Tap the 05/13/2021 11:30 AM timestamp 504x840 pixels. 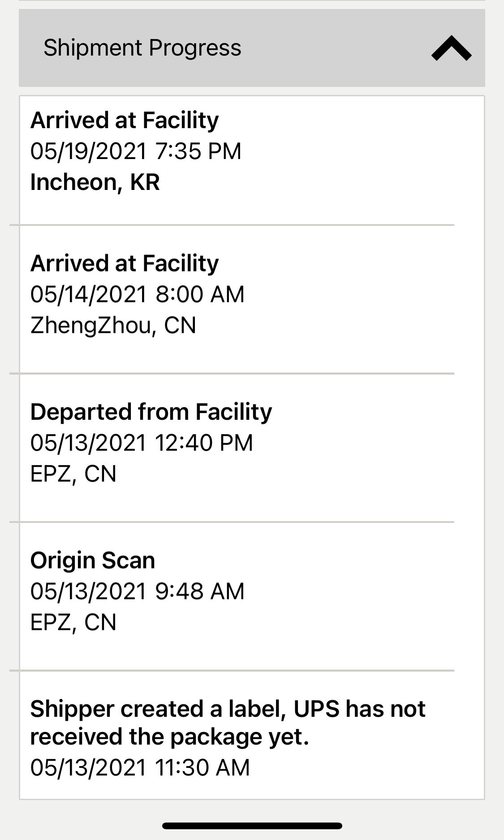(x=140, y=767)
